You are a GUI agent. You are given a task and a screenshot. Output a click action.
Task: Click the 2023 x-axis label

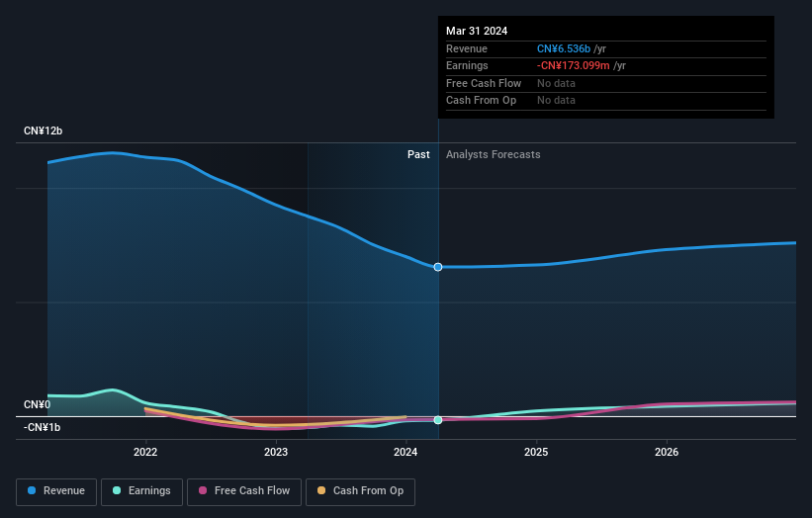pos(276,453)
